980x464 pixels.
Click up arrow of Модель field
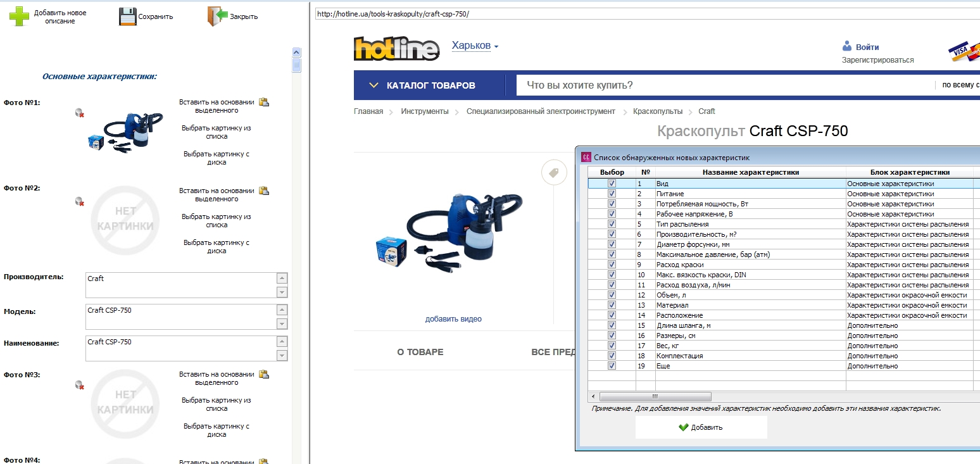(x=282, y=310)
